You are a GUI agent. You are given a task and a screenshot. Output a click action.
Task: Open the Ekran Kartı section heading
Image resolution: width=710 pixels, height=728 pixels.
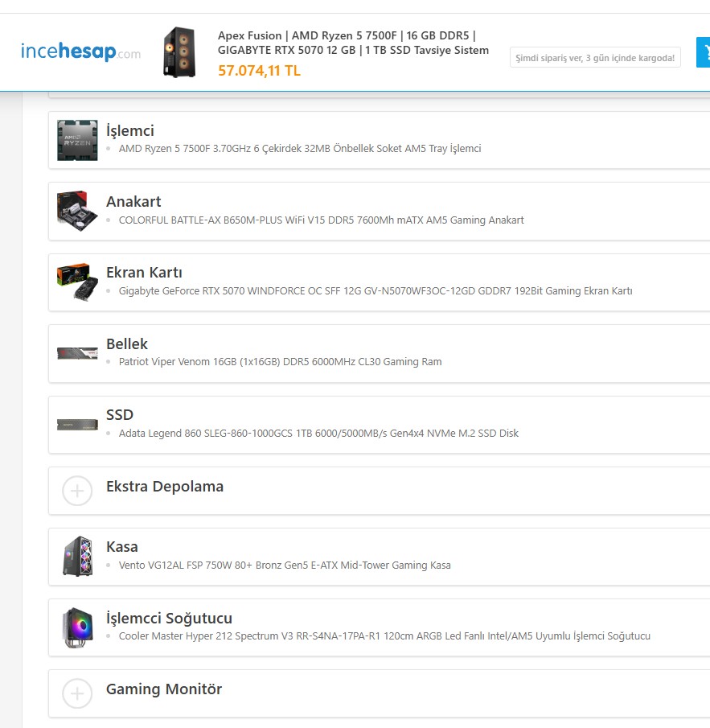(144, 273)
